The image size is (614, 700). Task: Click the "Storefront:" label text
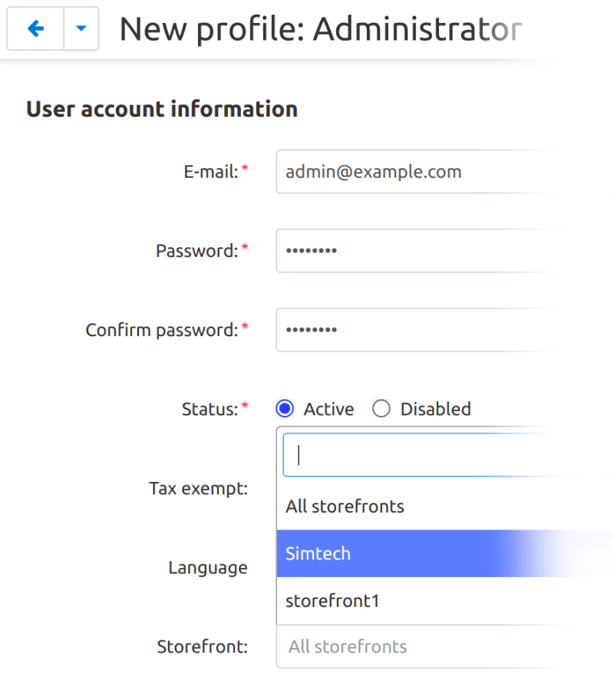point(203,646)
